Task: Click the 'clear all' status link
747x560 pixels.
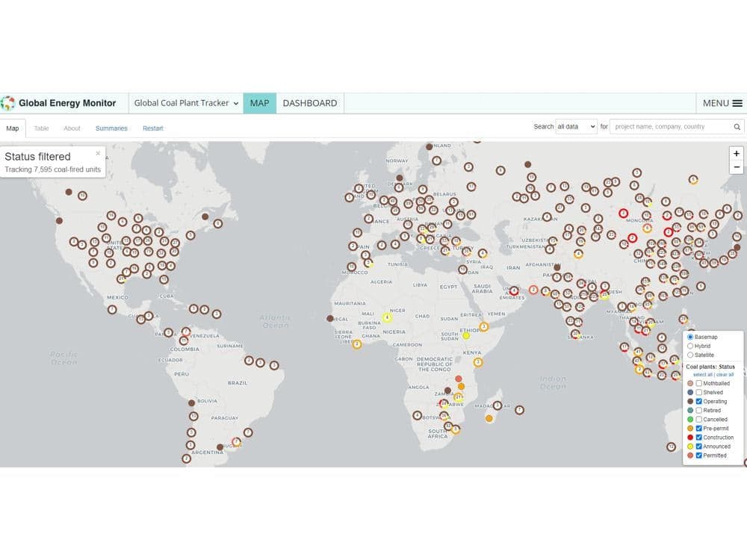Action: 725,375
